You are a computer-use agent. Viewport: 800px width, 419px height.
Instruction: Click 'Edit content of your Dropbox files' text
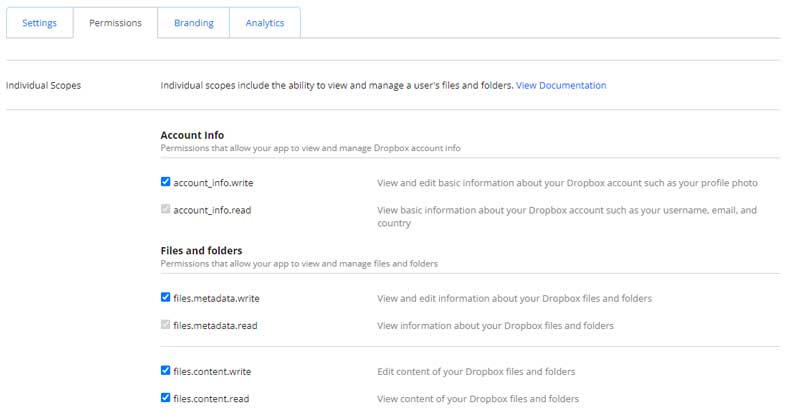pos(475,372)
